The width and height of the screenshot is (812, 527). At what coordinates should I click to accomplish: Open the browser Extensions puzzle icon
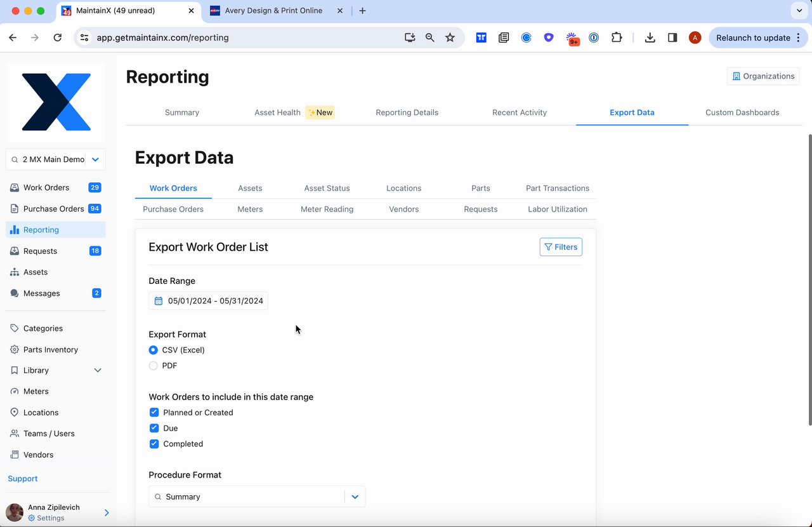coord(617,37)
